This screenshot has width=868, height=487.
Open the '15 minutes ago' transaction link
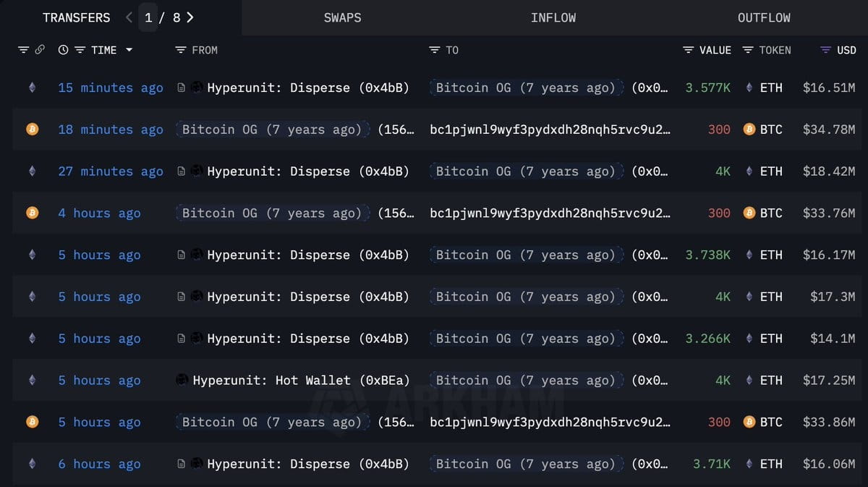tap(111, 88)
